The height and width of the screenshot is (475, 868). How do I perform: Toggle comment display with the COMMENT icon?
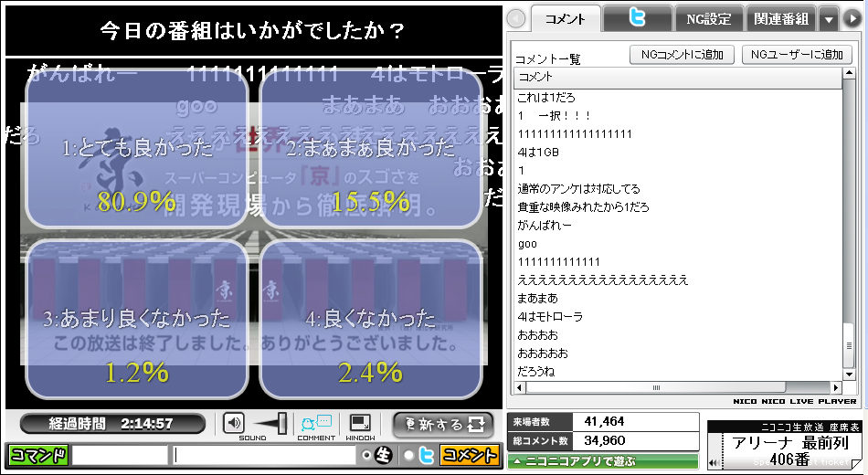point(317,424)
